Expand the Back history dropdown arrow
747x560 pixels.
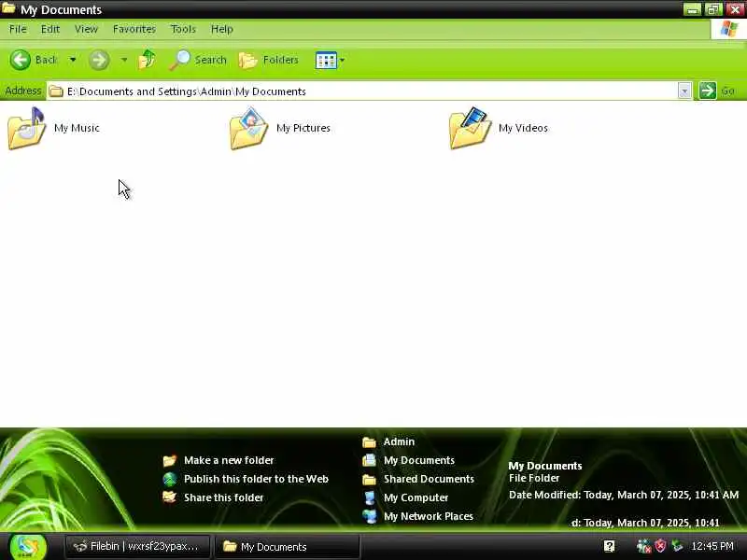73,60
